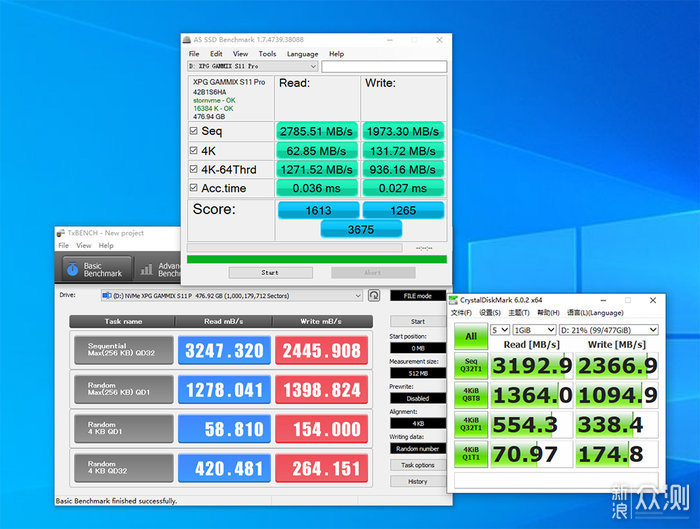This screenshot has width=700, height=529.
Task: Click the Task options button
Action: 418,465
